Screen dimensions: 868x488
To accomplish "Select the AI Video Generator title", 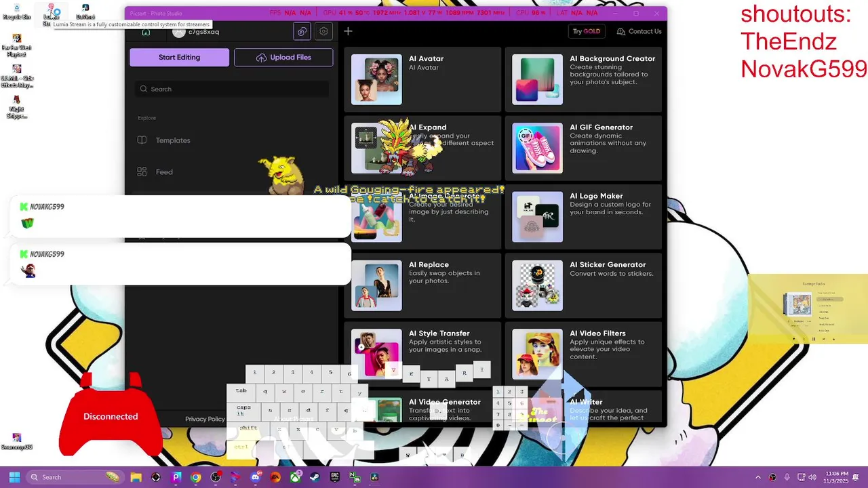I will coord(444,402).
